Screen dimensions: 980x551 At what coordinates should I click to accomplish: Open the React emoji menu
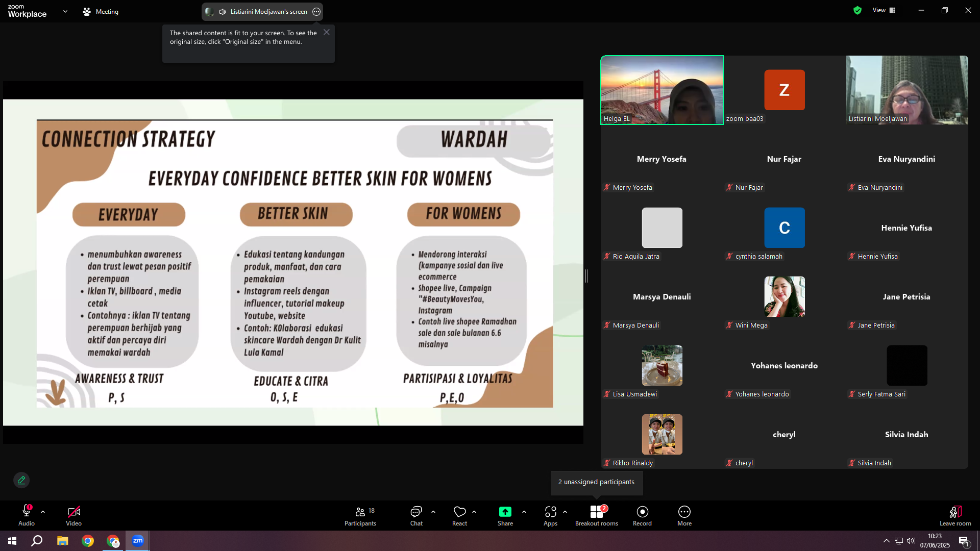point(459,515)
